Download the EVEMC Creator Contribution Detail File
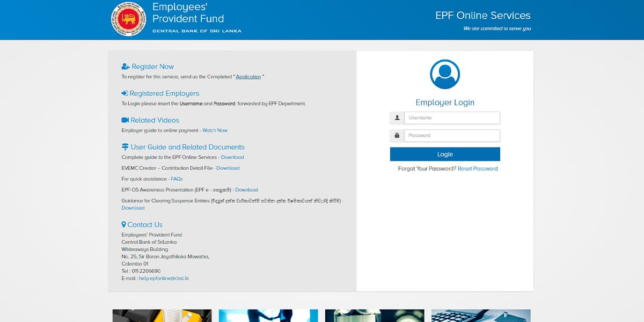This screenshot has width=644, height=322. tap(228, 168)
